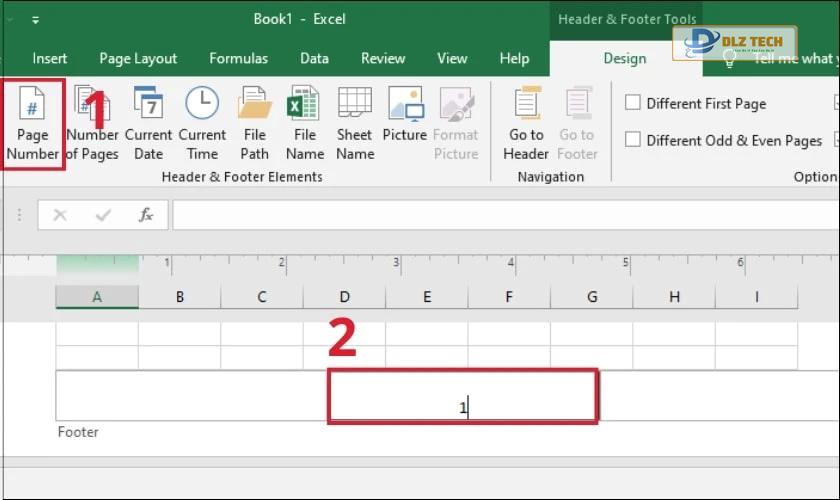Open the Help tab
Viewport: 840px width, 500px height.
point(514,58)
